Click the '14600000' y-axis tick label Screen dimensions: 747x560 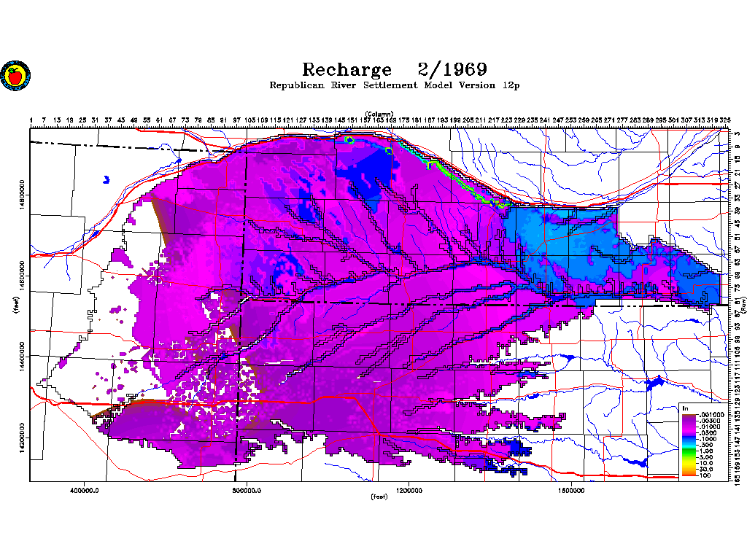(23, 276)
